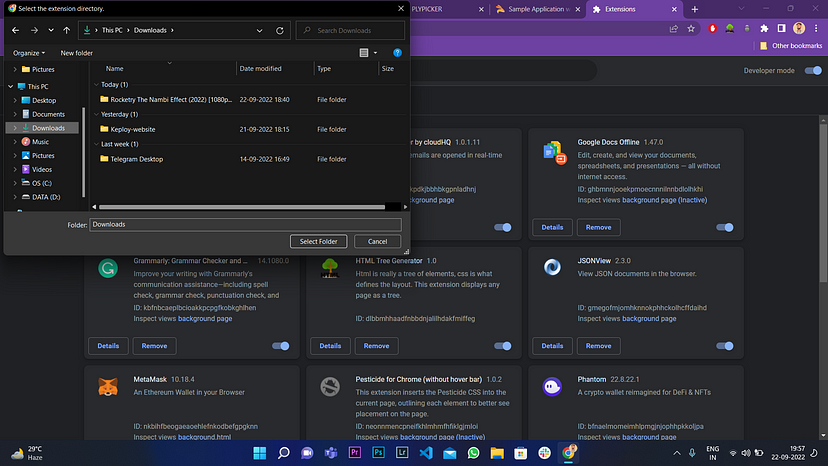The height and width of the screenshot is (466, 828).
Task: Open taskbar Search
Action: coord(284,453)
